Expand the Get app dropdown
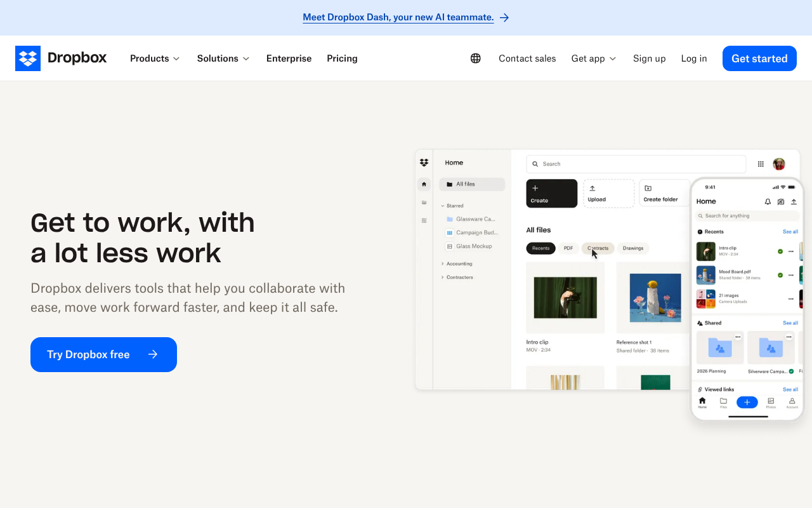 [594, 58]
